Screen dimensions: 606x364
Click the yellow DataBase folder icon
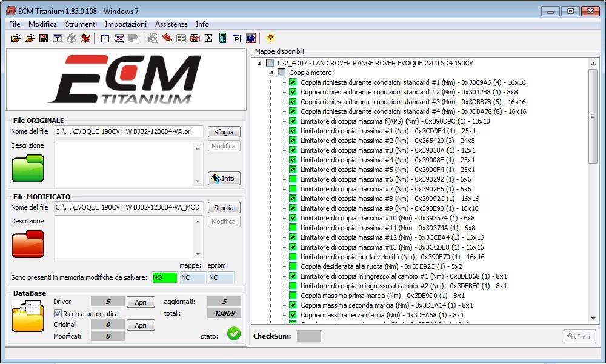click(x=28, y=317)
